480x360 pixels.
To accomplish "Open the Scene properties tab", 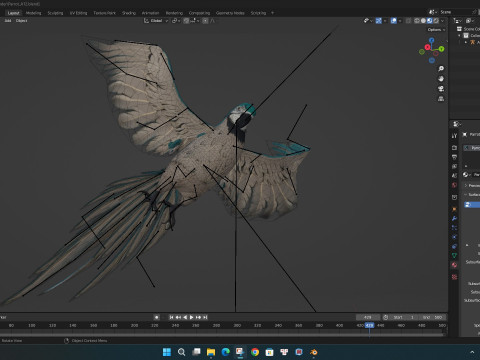I will 454,175.
